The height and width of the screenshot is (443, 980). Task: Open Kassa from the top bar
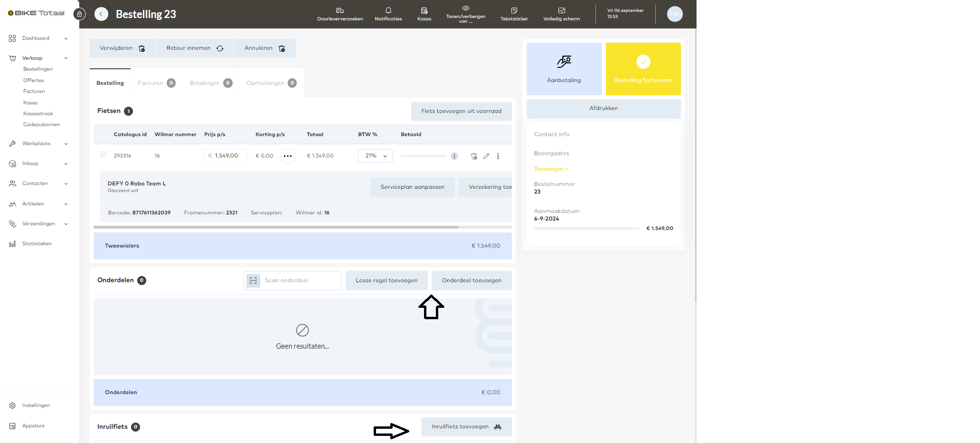[x=424, y=11]
